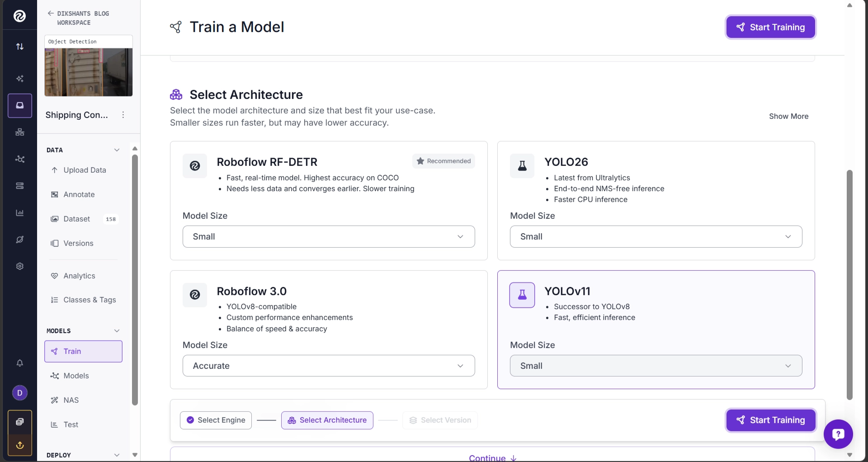Click the DIKSHANTS BLOG WORKSPACE link
Viewport: 868px width, 462px height.
(x=83, y=18)
